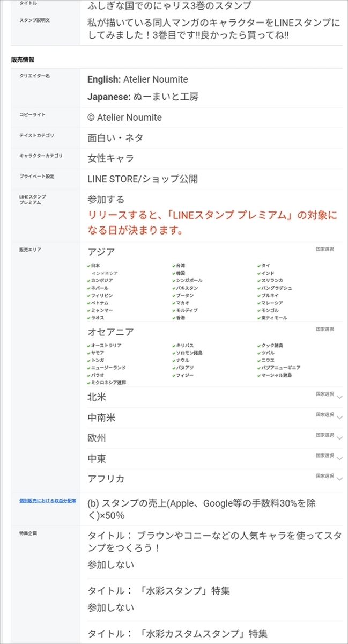Select タイ in the Asia list
This screenshot has height=644, width=348.
(x=264, y=266)
